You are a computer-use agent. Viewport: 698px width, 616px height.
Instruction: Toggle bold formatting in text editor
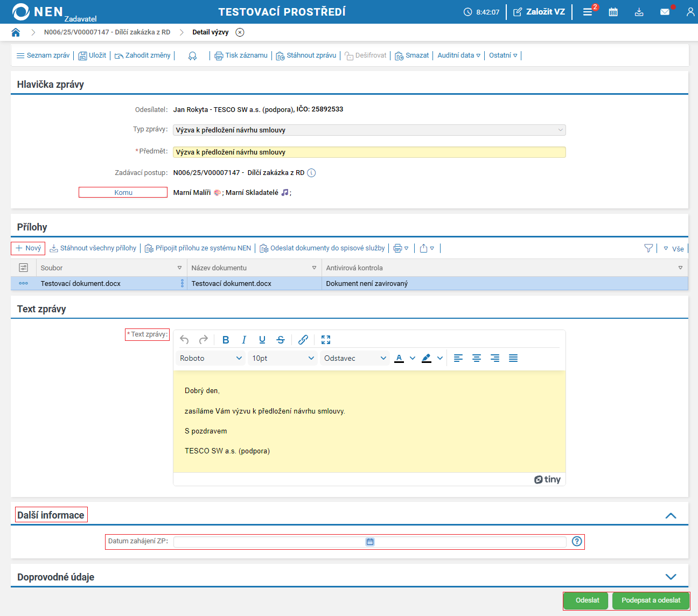(226, 340)
